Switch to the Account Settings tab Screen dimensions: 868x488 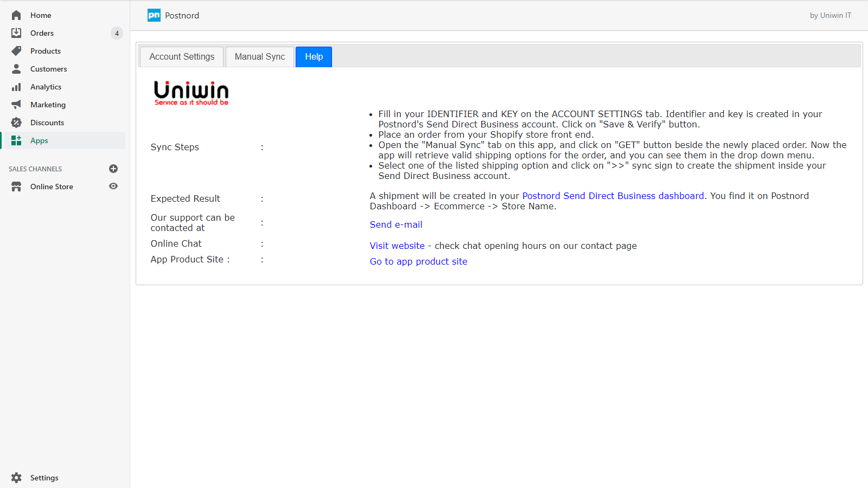pos(182,57)
